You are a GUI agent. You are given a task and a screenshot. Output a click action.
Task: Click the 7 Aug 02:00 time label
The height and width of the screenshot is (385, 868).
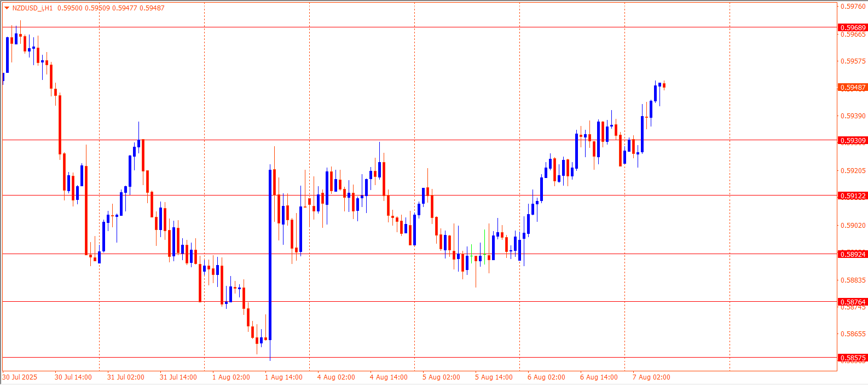[x=651, y=377]
